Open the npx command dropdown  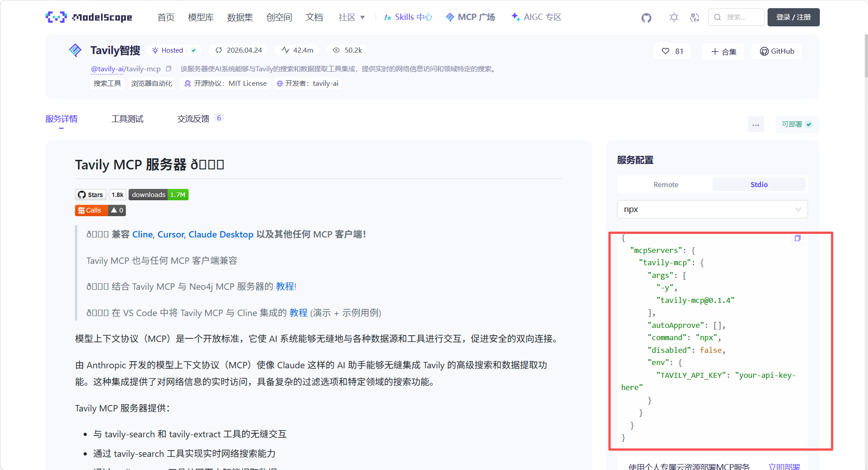(x=712, y=209)
